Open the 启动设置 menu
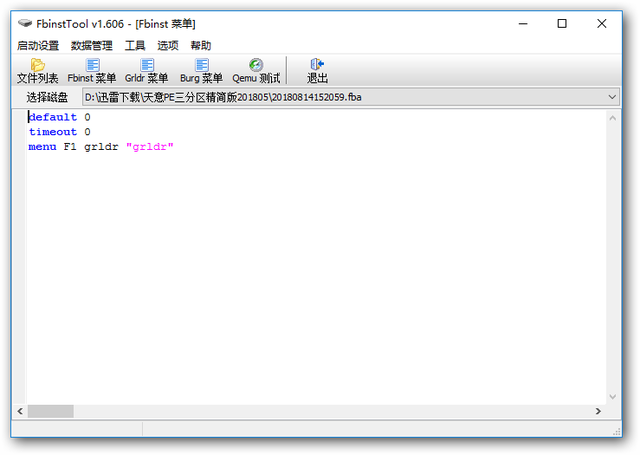 [38, 45]
